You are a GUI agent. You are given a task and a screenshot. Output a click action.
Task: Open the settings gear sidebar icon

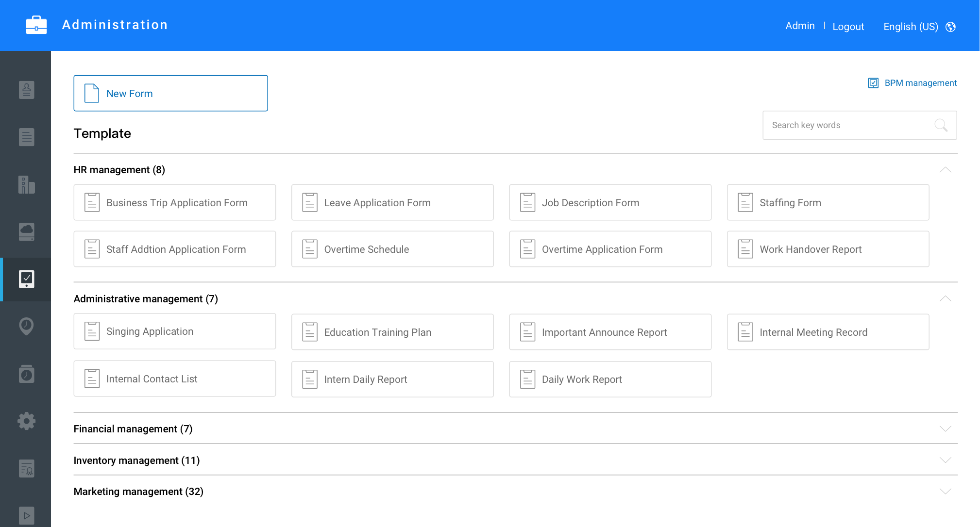coord(26,421)
